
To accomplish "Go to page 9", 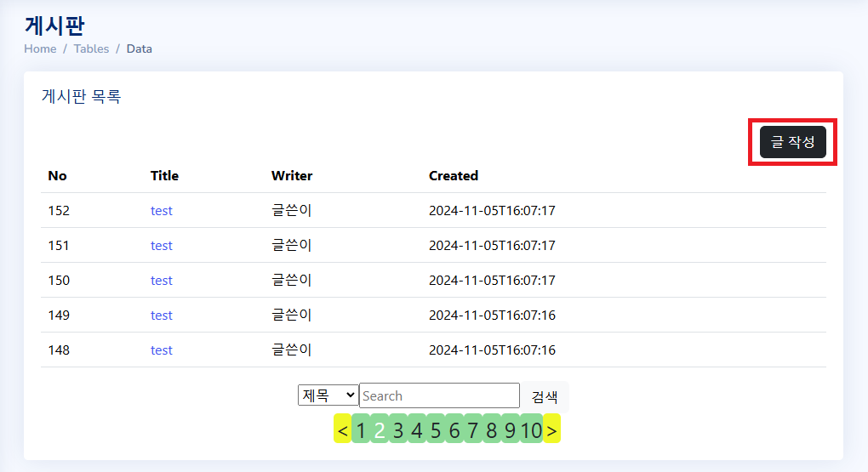I will [511, 429].
